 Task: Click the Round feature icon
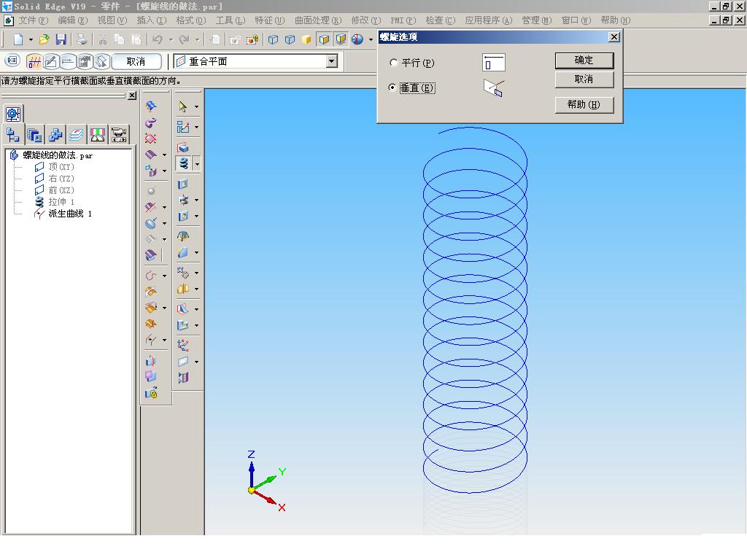click(183, 252)
